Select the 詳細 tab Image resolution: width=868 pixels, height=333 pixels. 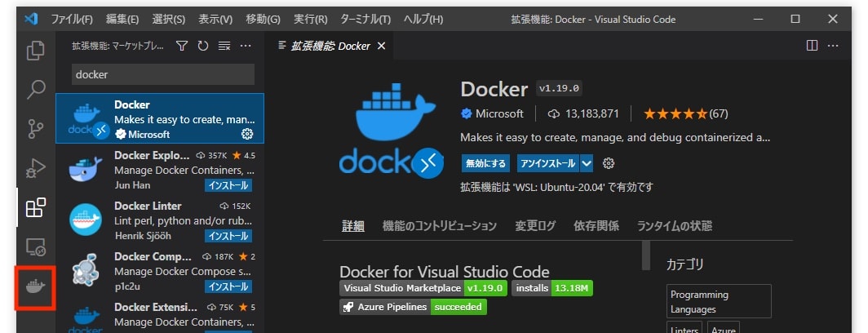[353, 225]
